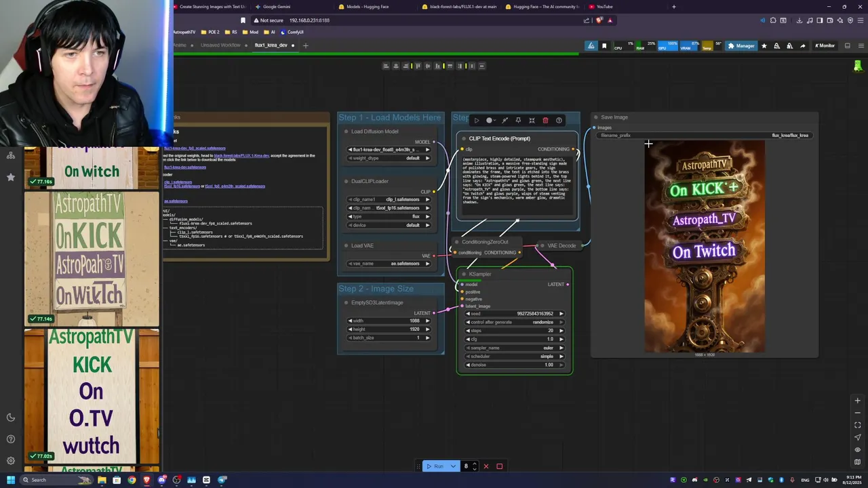Click the share arrow icon in top toolbar

(x=802, y=46)
